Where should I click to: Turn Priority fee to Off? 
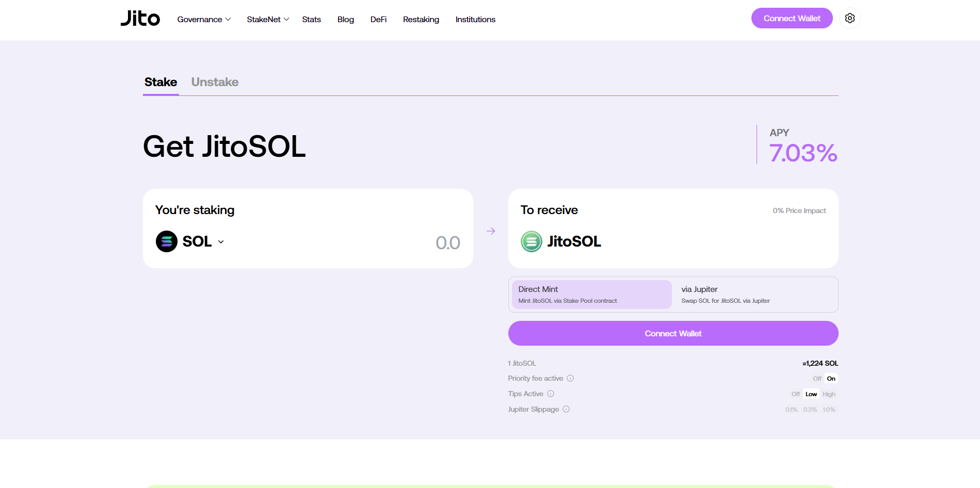click(x=817, y=379)
